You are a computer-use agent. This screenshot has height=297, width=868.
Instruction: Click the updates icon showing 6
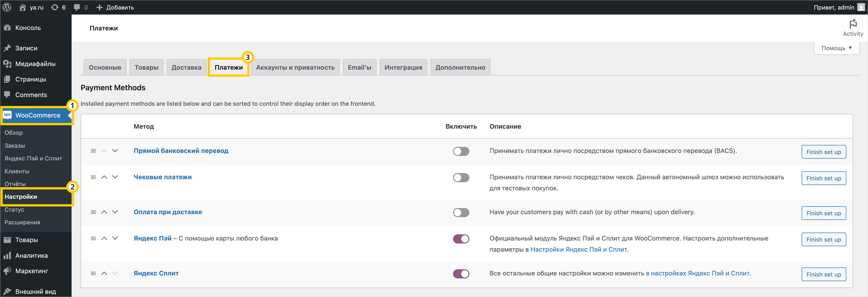pos(55,7)
